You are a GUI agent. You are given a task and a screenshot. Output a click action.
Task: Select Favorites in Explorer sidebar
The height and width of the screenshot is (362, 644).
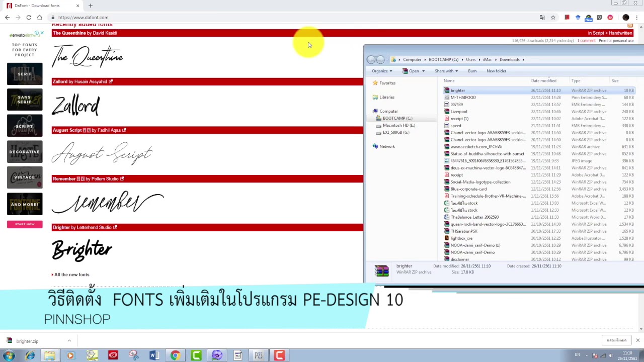[387, 83]
